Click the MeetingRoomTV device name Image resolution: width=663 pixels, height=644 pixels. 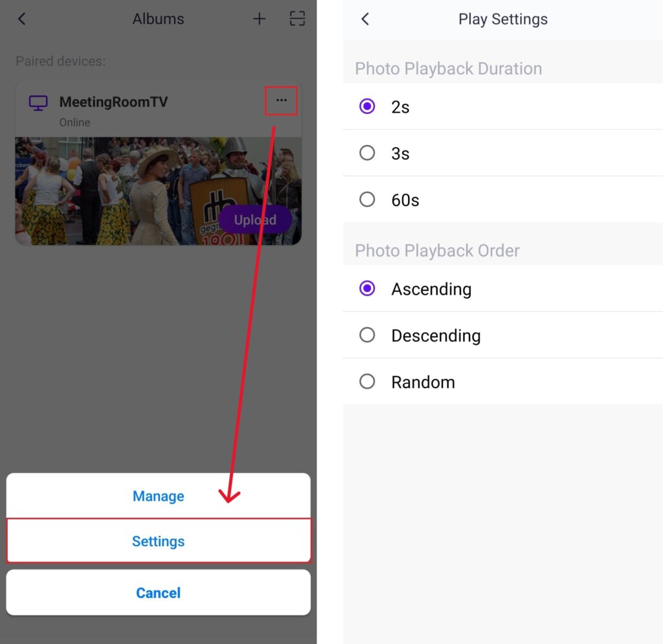tap(113, 102)
